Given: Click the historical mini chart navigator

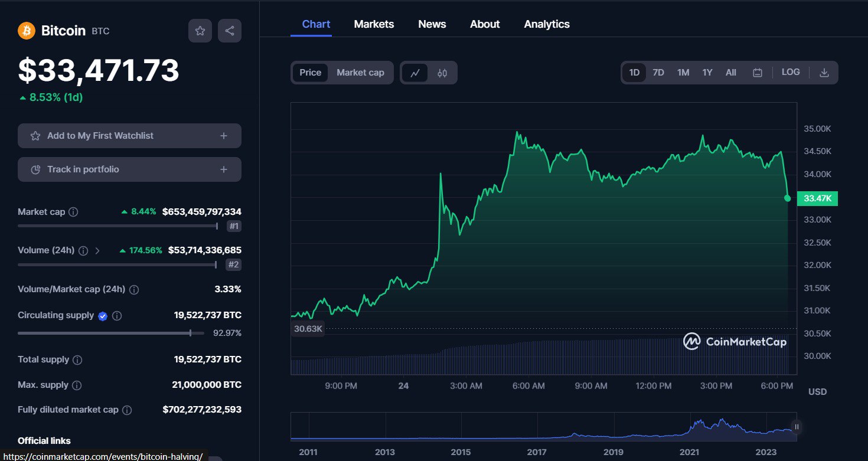Looking at the screenshot, I should tap(543, 427).
